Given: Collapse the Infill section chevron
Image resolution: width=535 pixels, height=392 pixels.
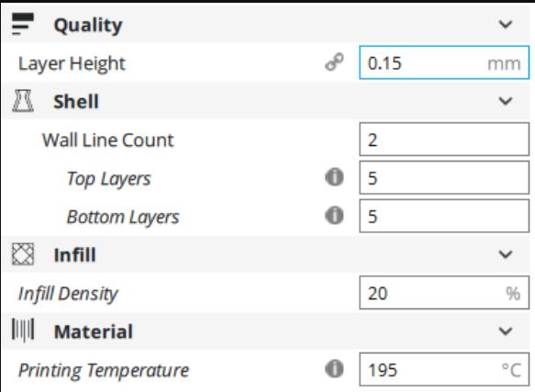Looking at the screenshot, I should [506, 254].
